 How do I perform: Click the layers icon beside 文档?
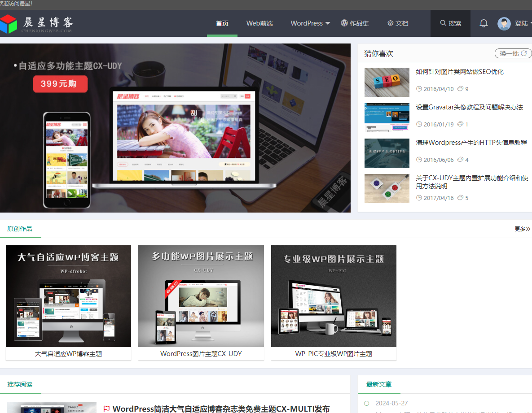pyautogui.click(x=391, y=23)
